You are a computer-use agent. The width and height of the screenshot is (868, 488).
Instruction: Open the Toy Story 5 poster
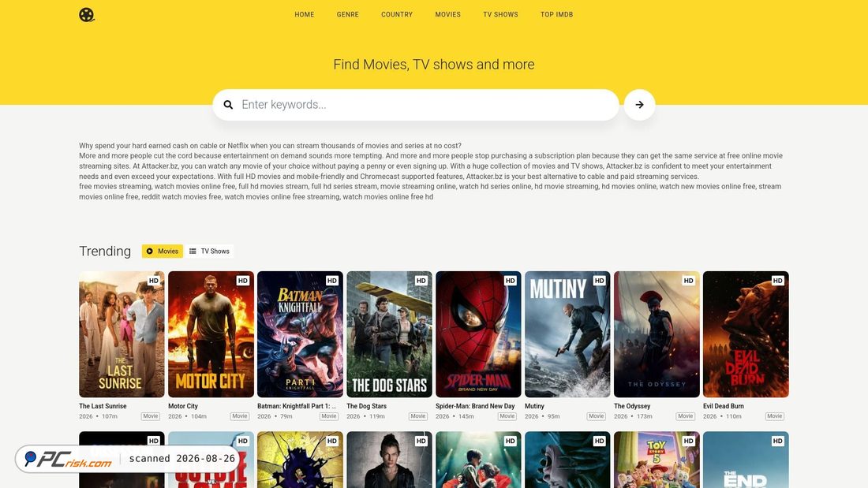[657, 460]
